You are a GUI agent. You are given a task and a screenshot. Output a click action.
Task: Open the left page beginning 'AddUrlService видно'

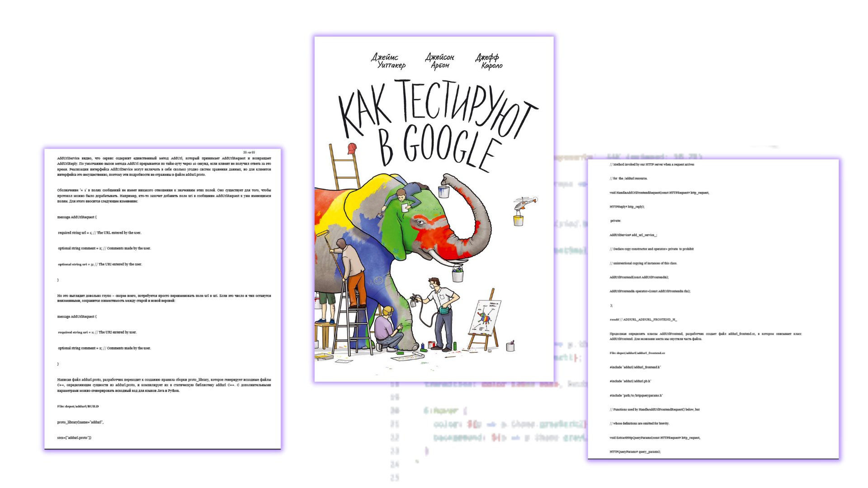(x=163, y=299)
